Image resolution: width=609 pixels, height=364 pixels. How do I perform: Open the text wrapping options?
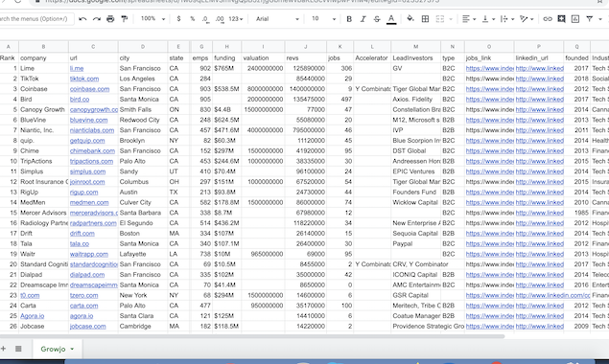tap(506, 18)
